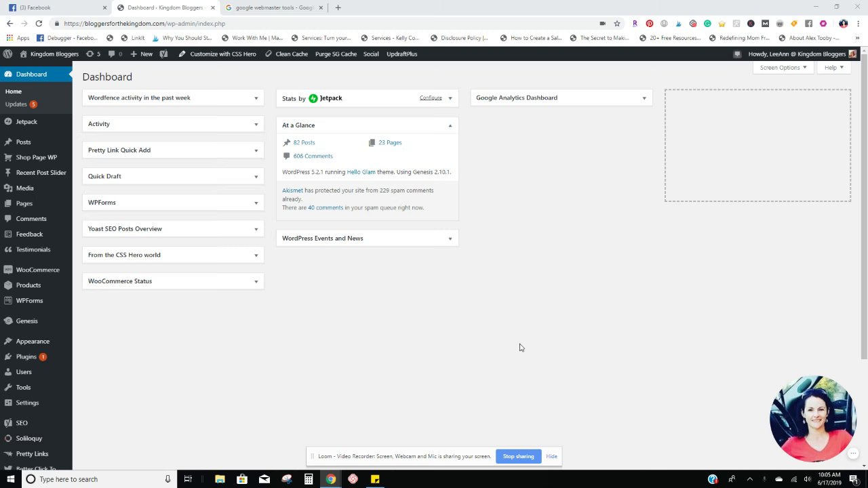Open Posts in sidebar

coord(36,142)
